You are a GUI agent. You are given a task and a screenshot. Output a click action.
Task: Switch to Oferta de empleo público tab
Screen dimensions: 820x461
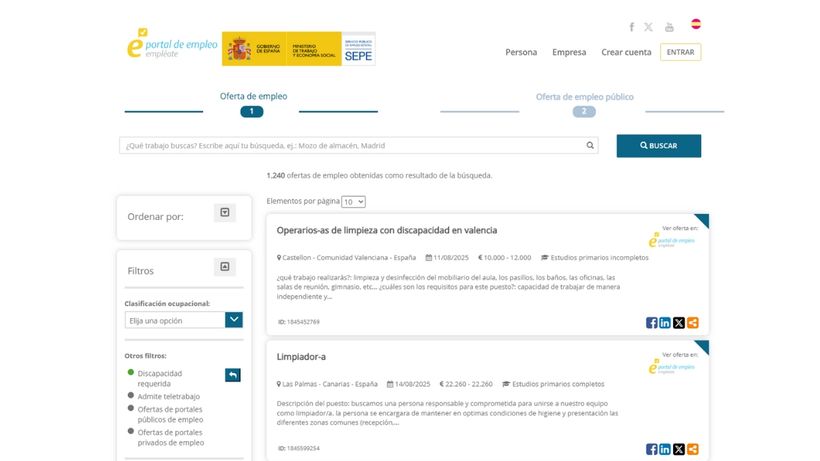[x=584, y=97]
